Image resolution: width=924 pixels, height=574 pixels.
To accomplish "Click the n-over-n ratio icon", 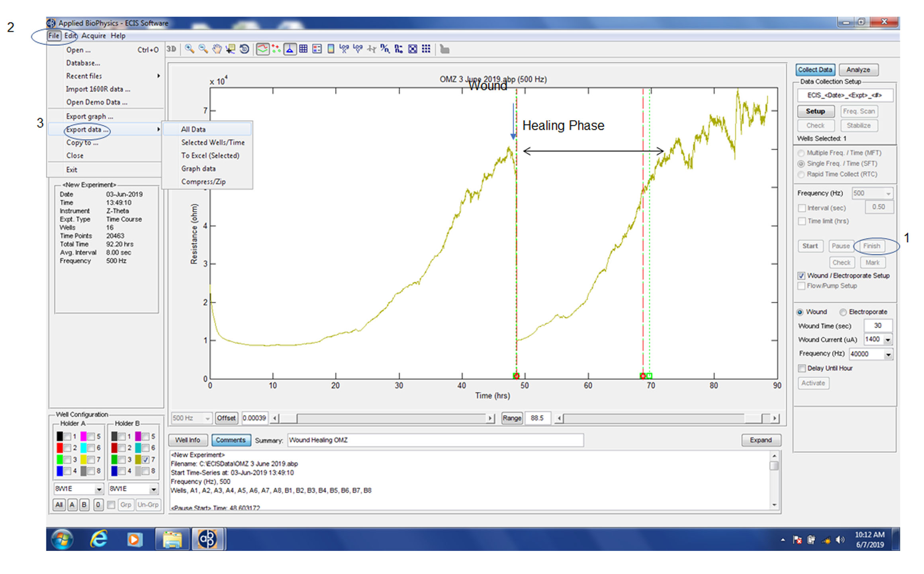I will (x=385, y=49).
